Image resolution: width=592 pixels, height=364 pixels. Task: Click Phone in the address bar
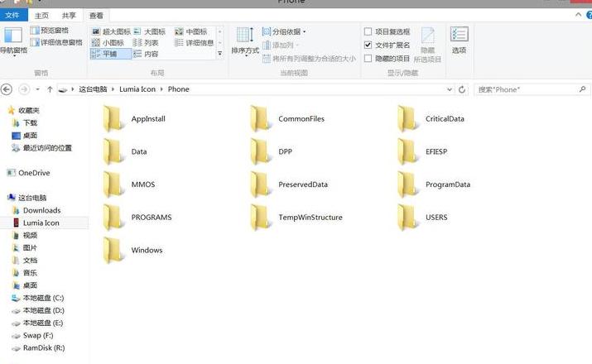(x=178, y=89)
